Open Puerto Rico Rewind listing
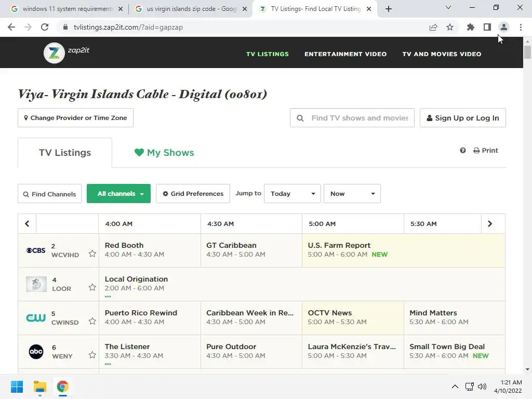Viewport: 532px width, 399px height. pos(150,318)
